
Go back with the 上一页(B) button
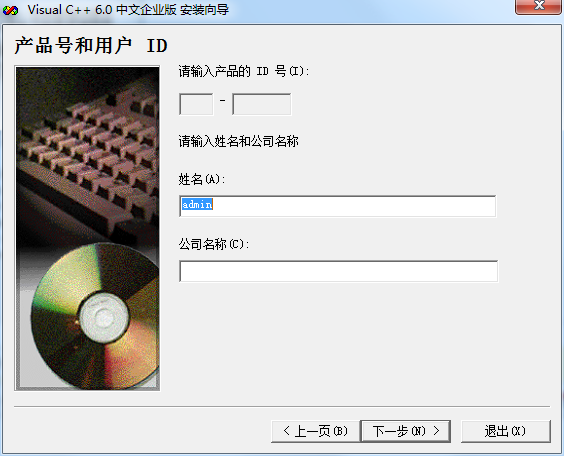[x=315, y=431]
